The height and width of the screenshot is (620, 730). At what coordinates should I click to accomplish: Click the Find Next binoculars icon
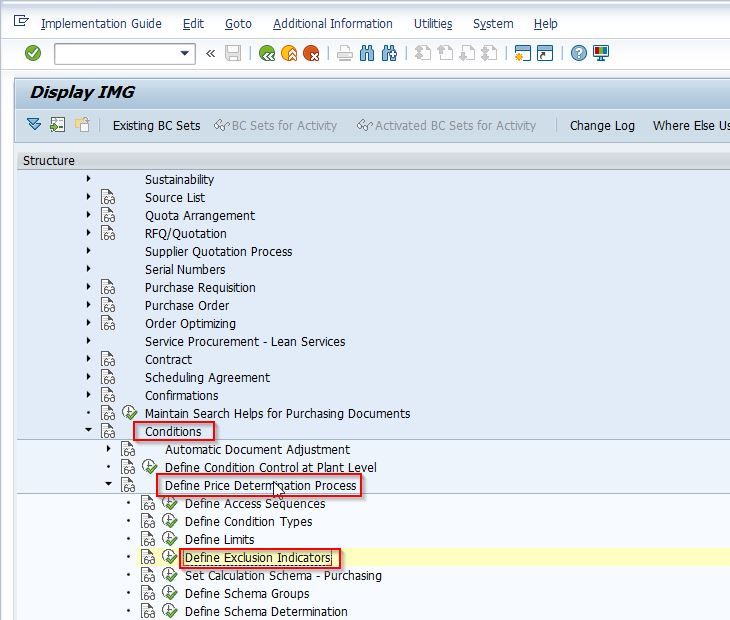[389, 54]
